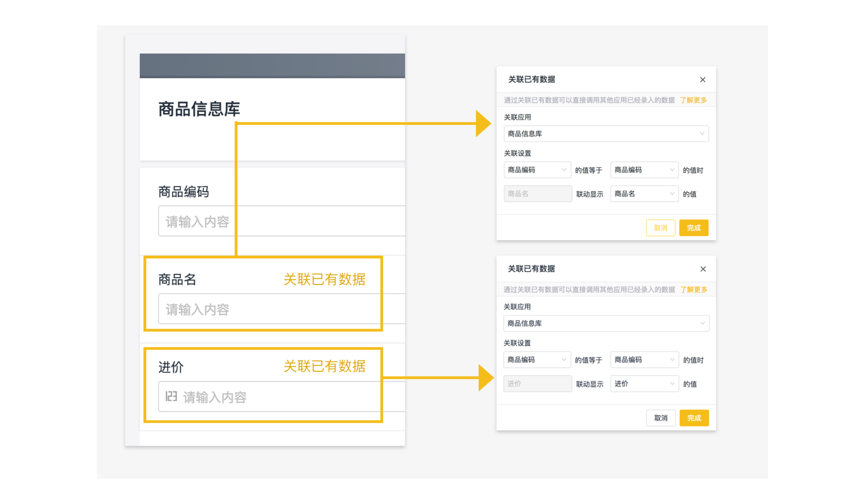Click 的值等于 text in lower dialog

[588, 360]
